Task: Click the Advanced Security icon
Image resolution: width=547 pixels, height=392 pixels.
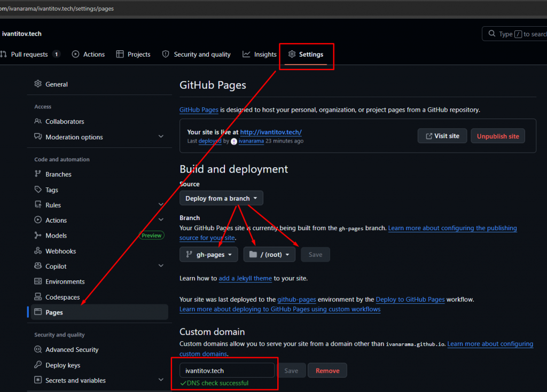Action: (38, 349)
